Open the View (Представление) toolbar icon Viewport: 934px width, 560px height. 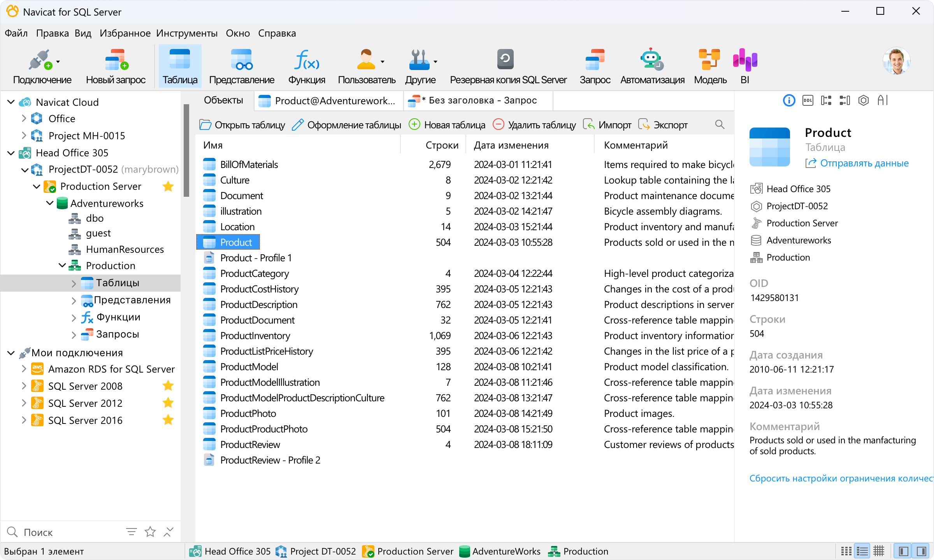(242, 60)
